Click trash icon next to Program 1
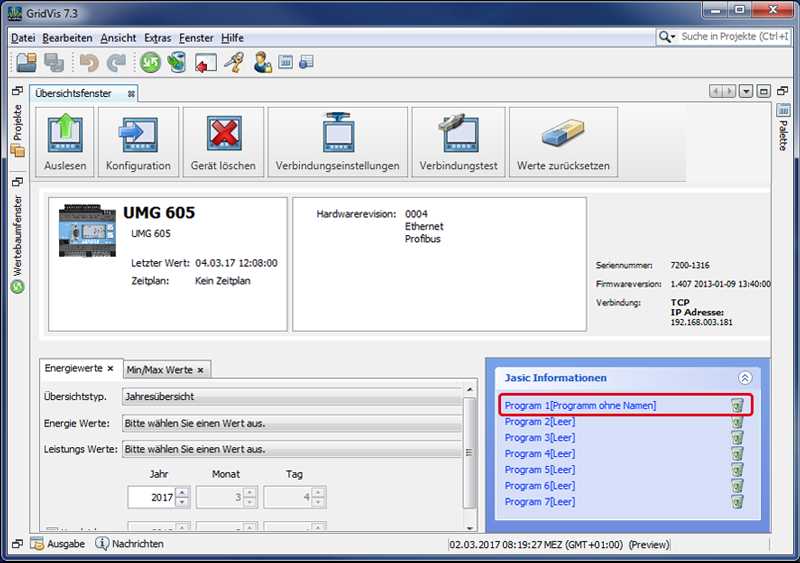800x563 pixels. (737, 405)
